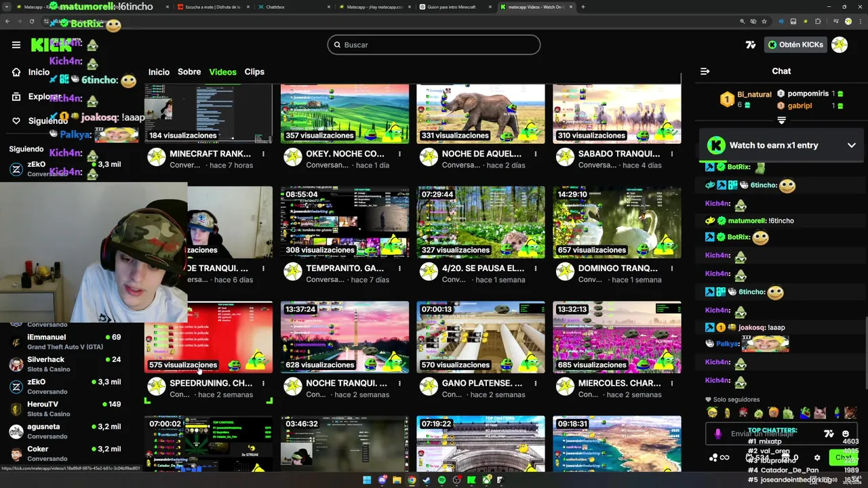Open the emoji picker in chat input
The image size is (868, 488).
coord(846,434)
